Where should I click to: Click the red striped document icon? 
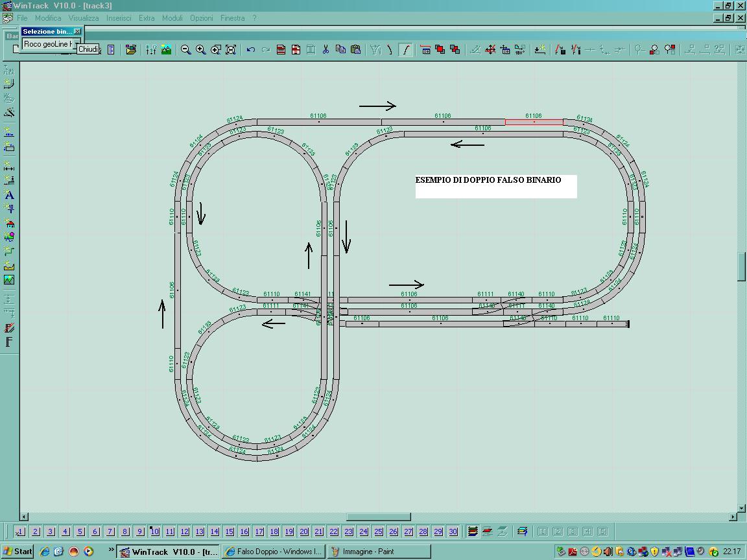(281, 49)
